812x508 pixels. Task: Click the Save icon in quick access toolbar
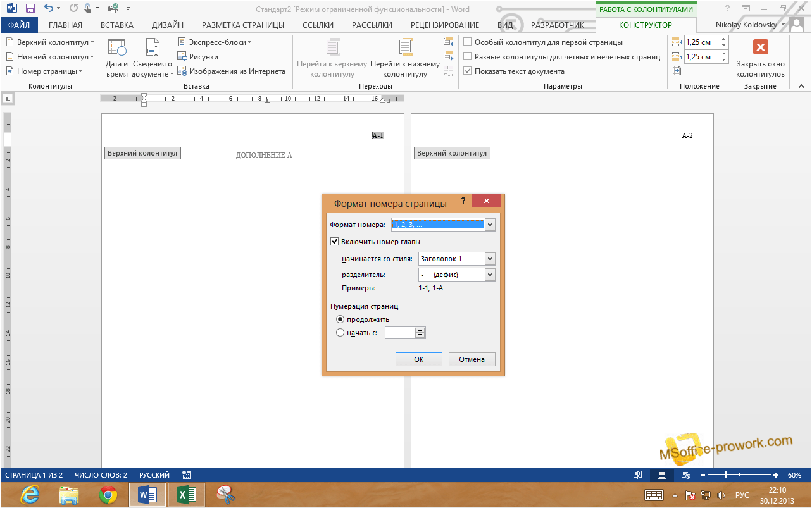click(x=30, y=8)
